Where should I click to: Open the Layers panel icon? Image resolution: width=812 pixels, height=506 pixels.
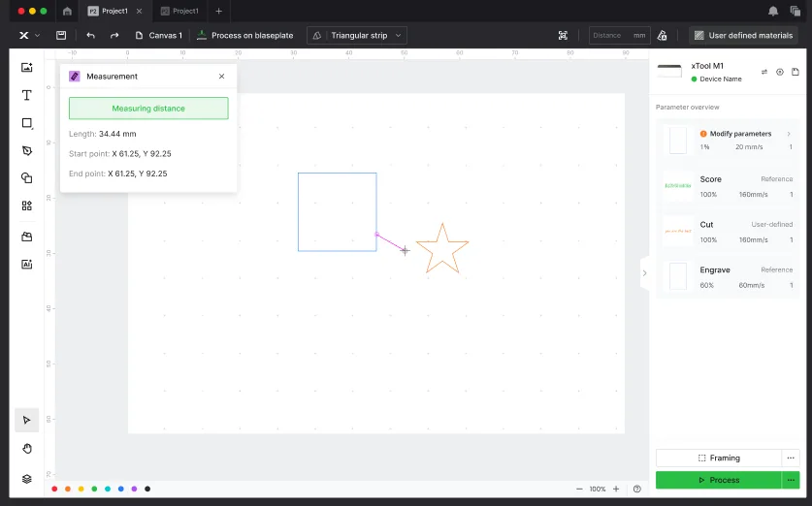pos(27,479)
